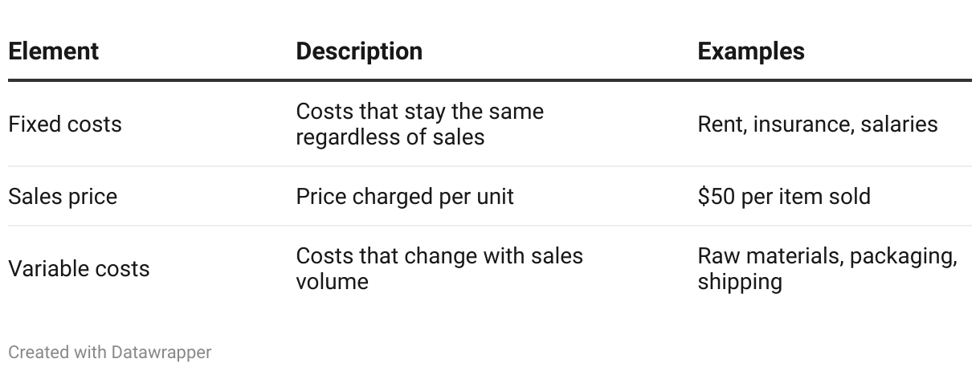Click 'Price charged per unit' description
This screenshot has width=980, height=371.
point(405,197)
